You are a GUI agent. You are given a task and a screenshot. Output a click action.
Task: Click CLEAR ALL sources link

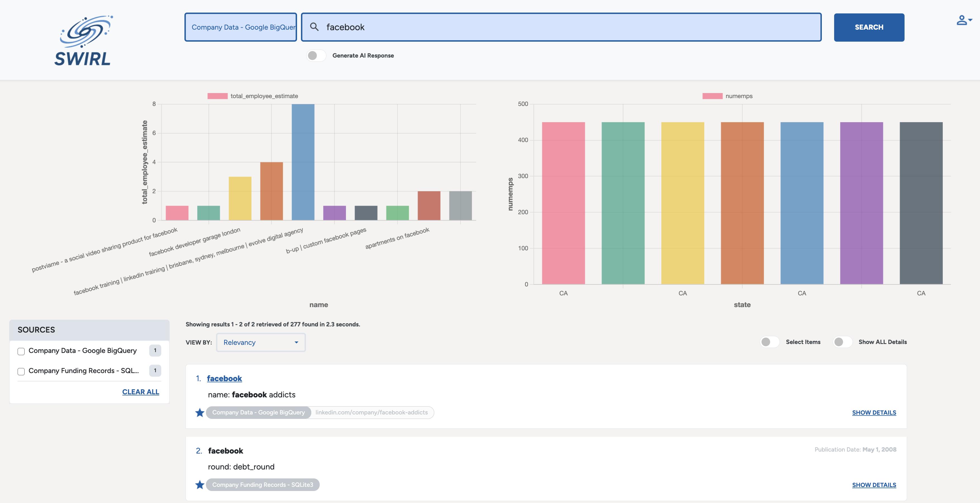tap(140, 392)
